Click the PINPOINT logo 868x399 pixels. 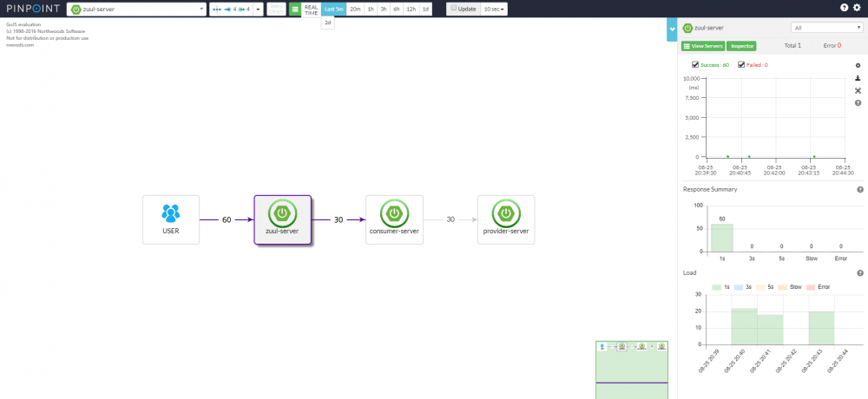pyautogui.click(x=33, y=9)
